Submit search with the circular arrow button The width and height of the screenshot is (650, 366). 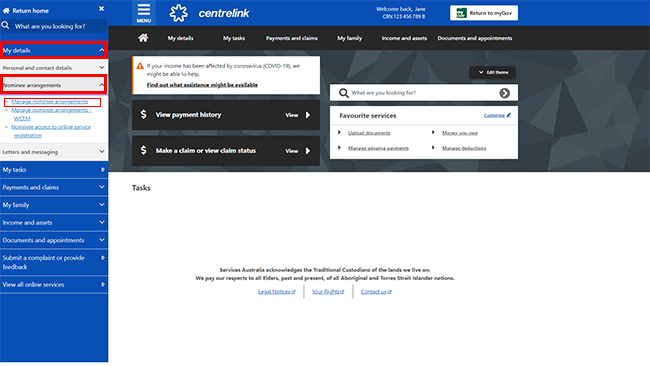[504, 93]
